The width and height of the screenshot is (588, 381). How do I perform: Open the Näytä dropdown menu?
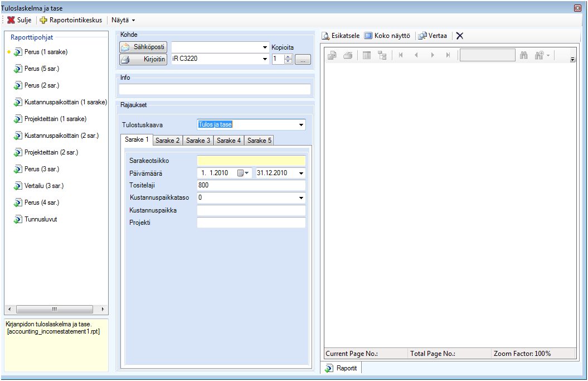coord(123,20)
